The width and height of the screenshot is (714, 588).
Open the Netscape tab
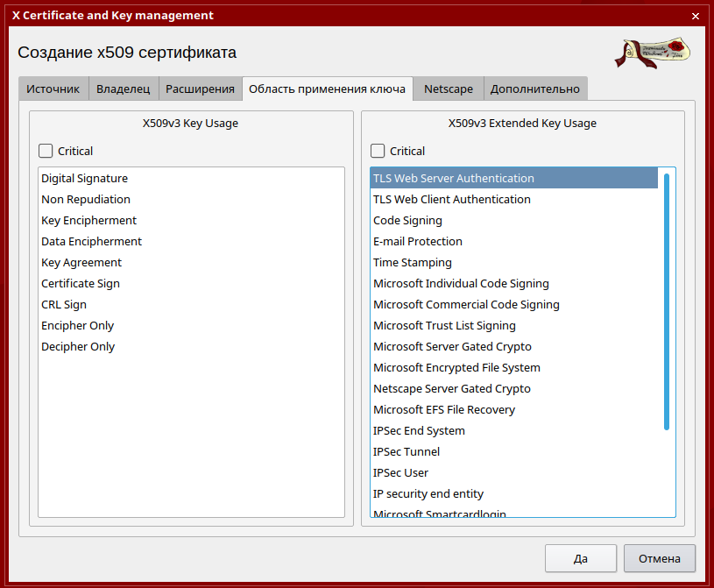[449, 89]
